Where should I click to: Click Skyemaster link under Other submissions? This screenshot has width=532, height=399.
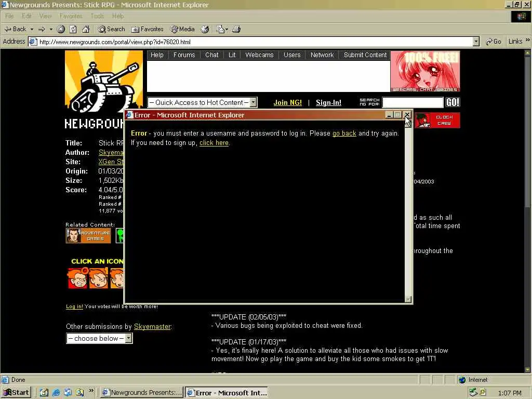pyautogui.click(x=152, y=326)
